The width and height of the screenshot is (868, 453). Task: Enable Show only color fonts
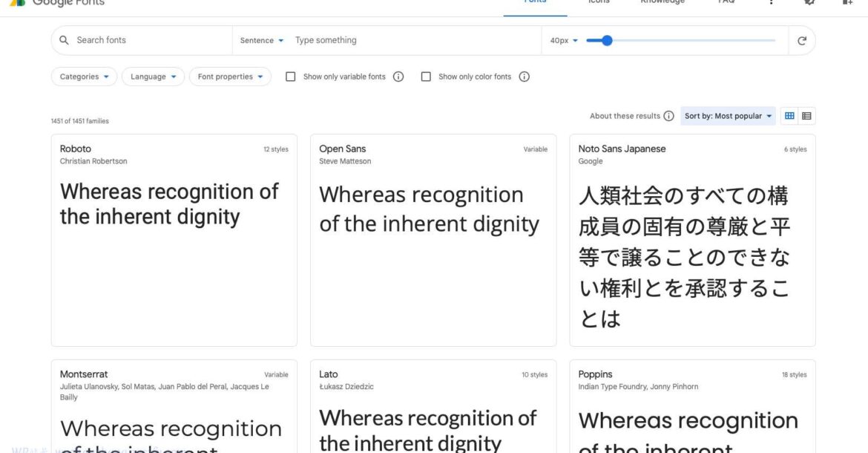coord(426,76)
